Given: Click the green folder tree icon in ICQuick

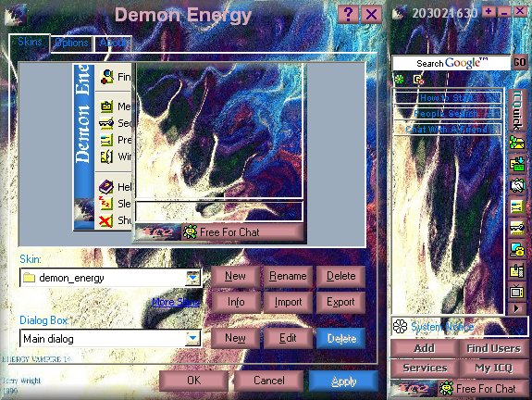Looking at the screenshot, I should [516, 143].
